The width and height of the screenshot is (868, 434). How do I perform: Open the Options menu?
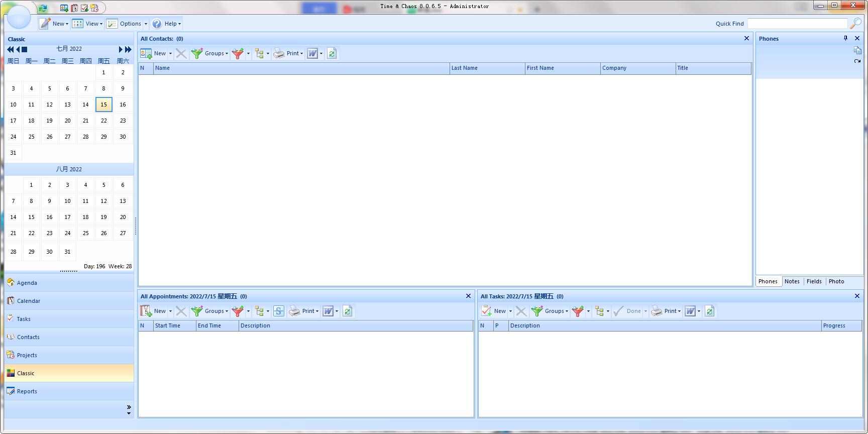(127, 24)
